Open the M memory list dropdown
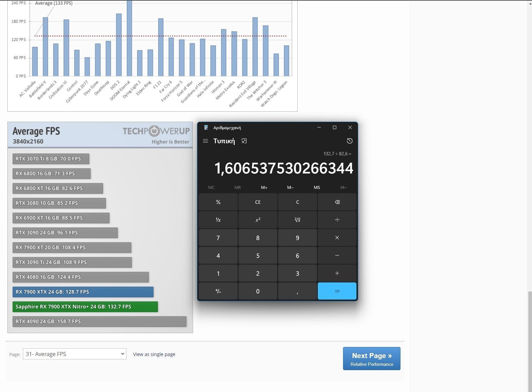532x392 pixels. [343, 188]
